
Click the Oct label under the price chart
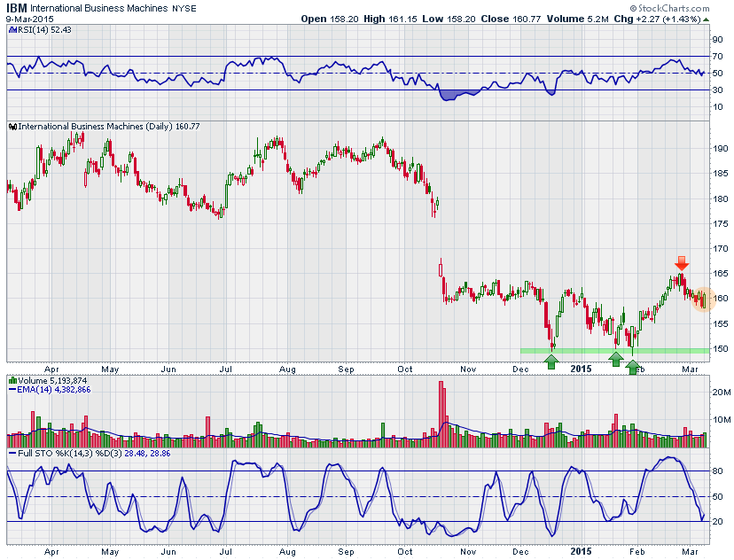coord(405,369)
